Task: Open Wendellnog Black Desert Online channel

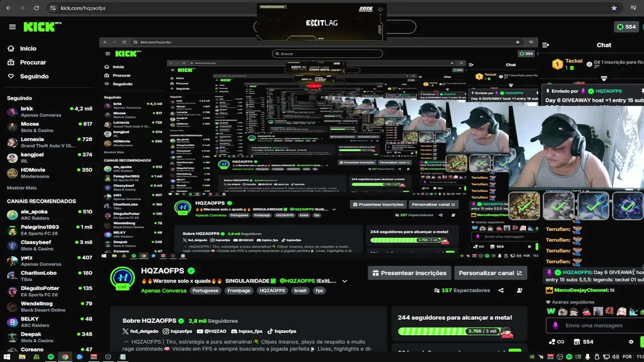Action: point(49,307)
